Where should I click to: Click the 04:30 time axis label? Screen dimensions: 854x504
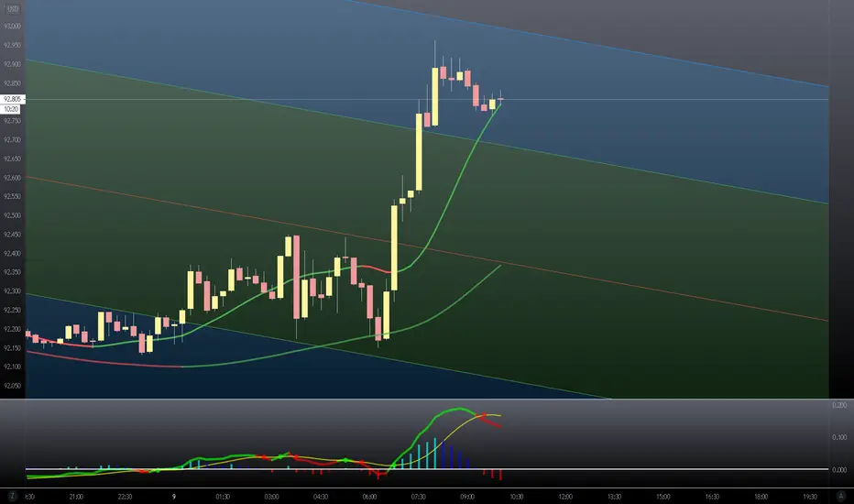point(321,497)
